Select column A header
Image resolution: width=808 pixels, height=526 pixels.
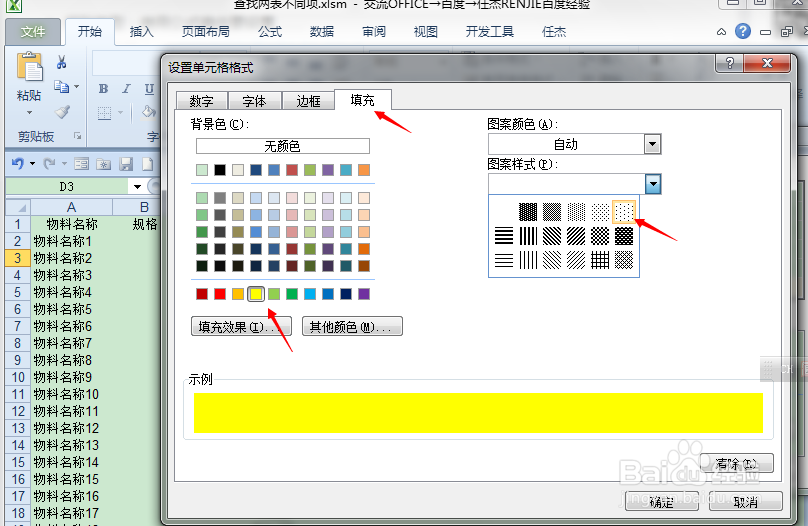point(72,208)
